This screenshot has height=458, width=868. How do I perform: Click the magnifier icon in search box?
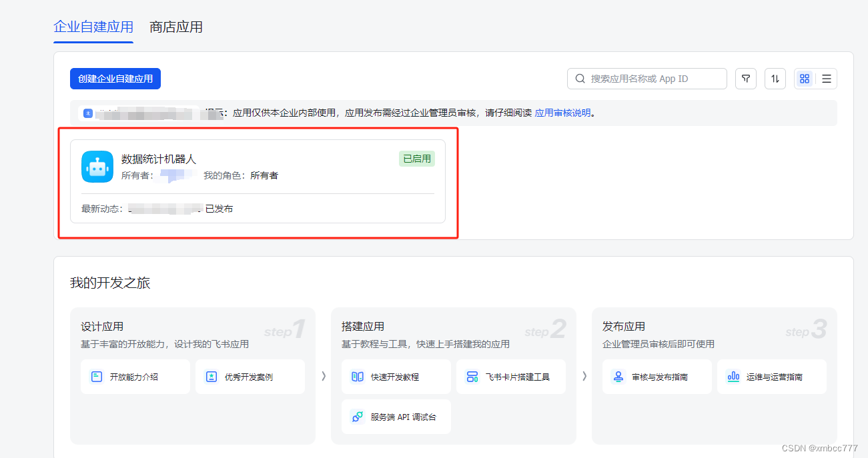tap(580, 78)
